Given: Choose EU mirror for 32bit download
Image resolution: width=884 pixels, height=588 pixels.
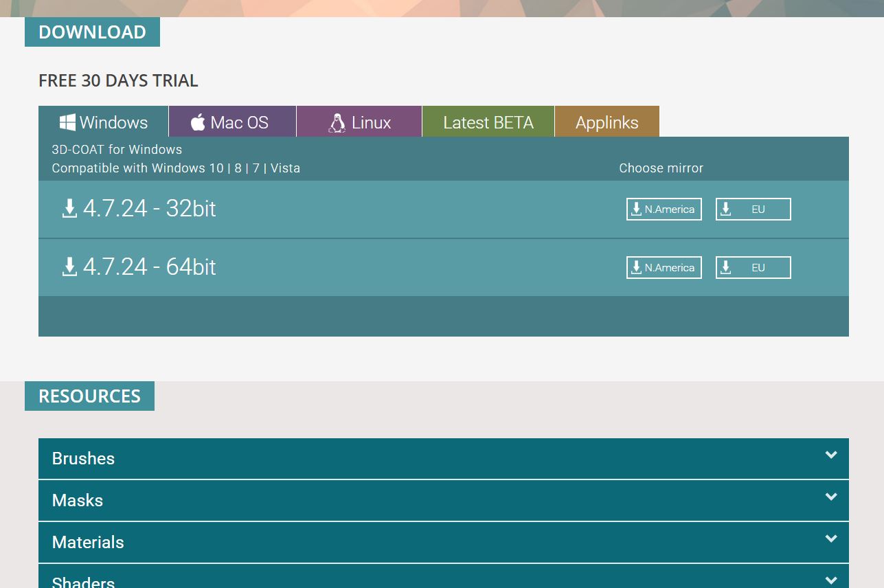Looking at the screenshot, I should click(x=753, y=210).
